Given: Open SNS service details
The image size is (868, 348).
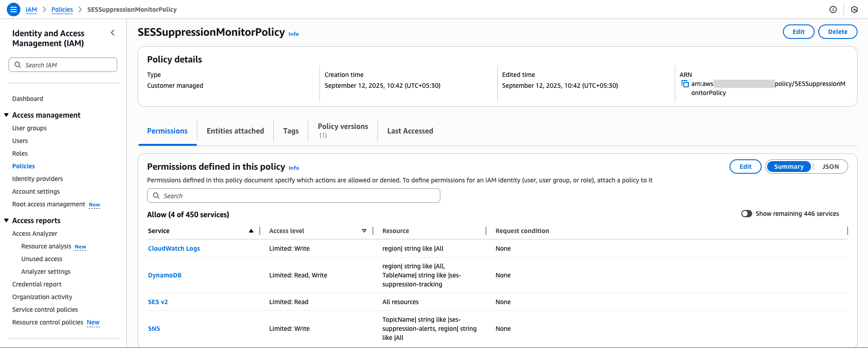Looking at the screenshot, I should [154, 329].
